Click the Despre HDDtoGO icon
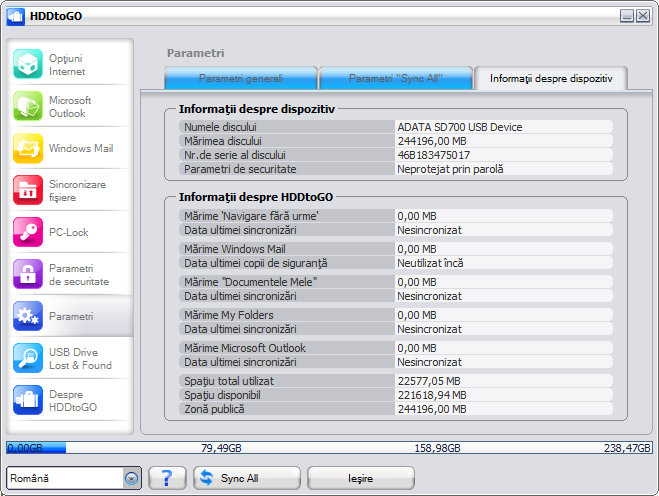659x496 pixels. (28, 400)
